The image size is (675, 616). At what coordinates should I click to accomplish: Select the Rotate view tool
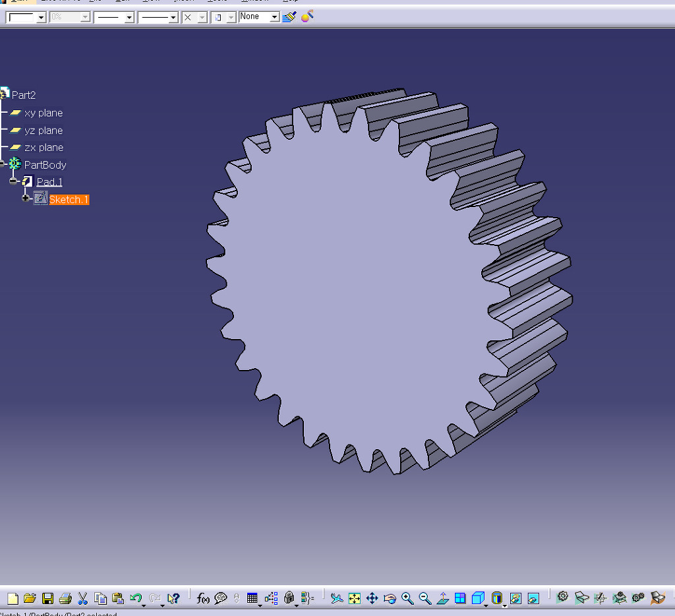click(390, 598)
